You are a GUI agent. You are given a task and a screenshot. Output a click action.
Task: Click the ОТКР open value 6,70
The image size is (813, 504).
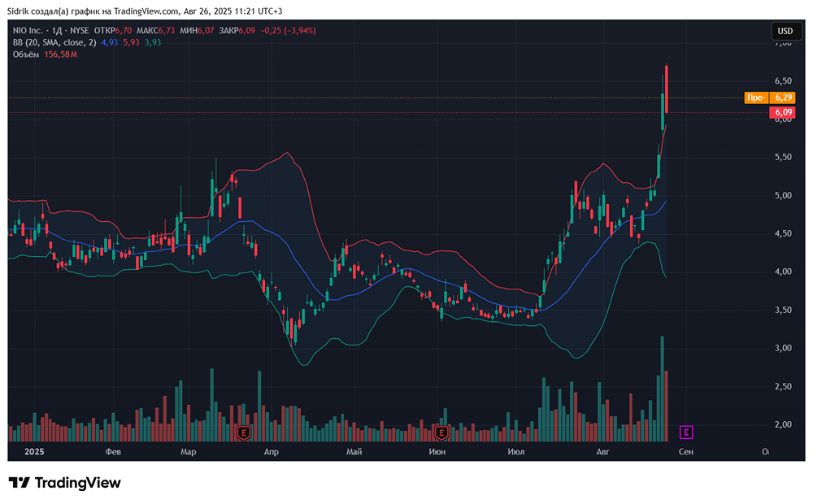coord(124,31)
